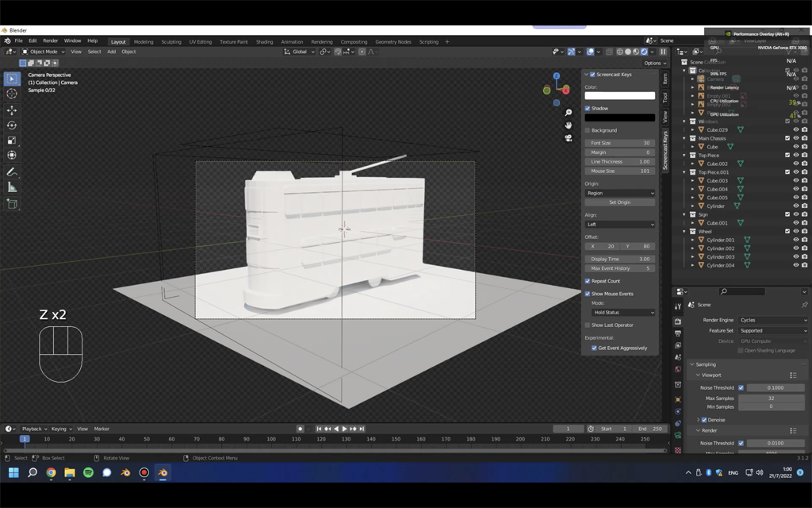Toggle the auto keying record button
The height and width of the screenshot is (508, 812).
click(x=300, y=429)
